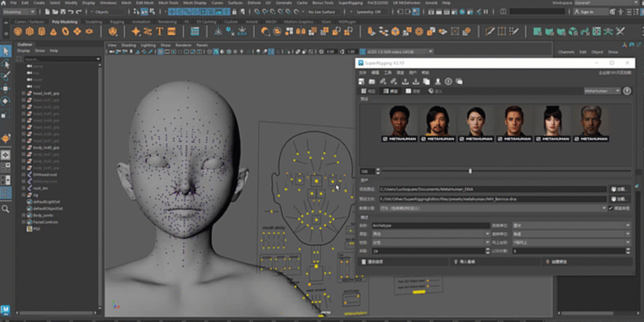The width and height of the screenshot is (644, 322).
Task: Toggle the viewport grid display button
Action: point(161,52)
